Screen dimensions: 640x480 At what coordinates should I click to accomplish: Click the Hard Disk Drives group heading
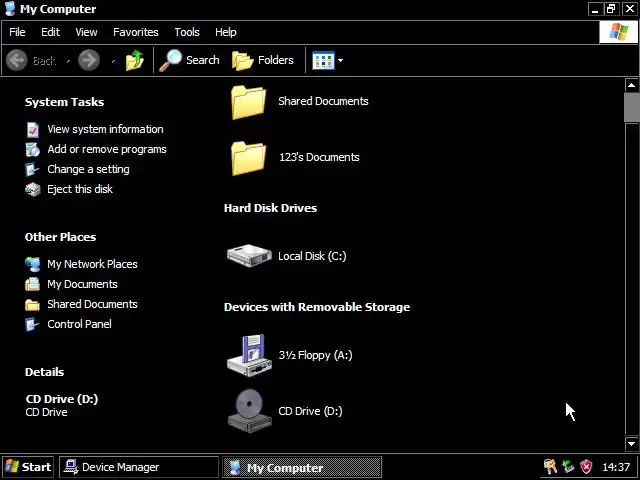click(x=270, y=208)
